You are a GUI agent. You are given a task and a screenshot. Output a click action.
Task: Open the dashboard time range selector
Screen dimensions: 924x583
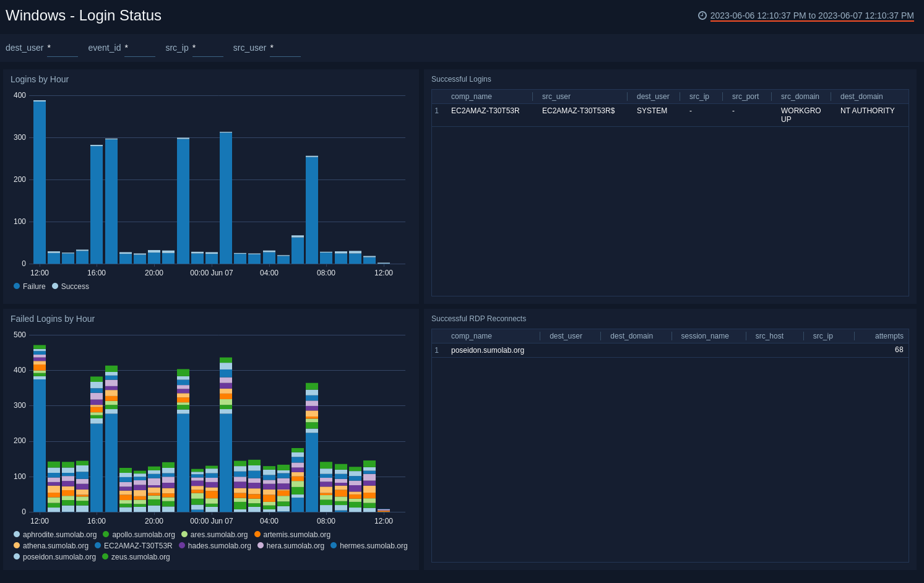[812, 15]
